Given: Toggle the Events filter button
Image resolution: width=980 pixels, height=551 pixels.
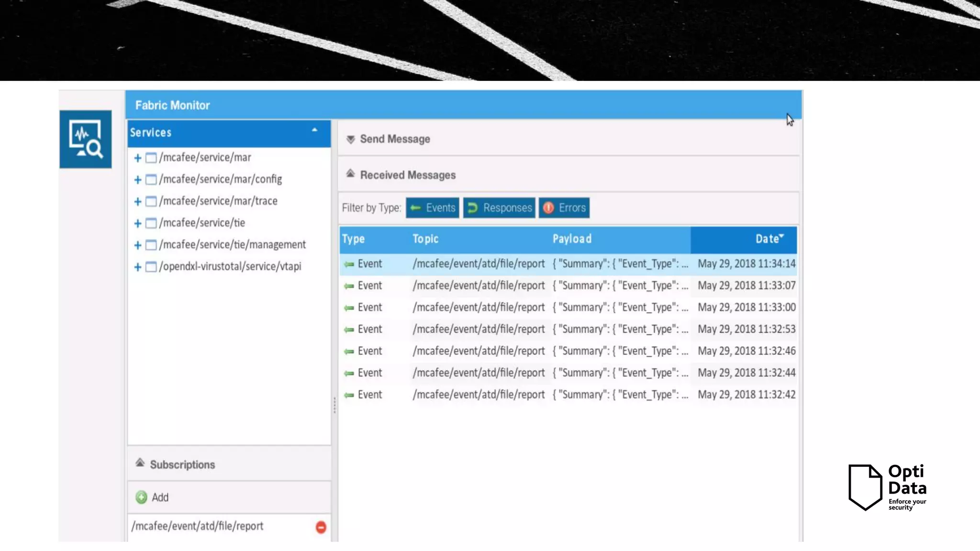Looking at the screenshot, I should pyautogui.click(x=433, y=208).
